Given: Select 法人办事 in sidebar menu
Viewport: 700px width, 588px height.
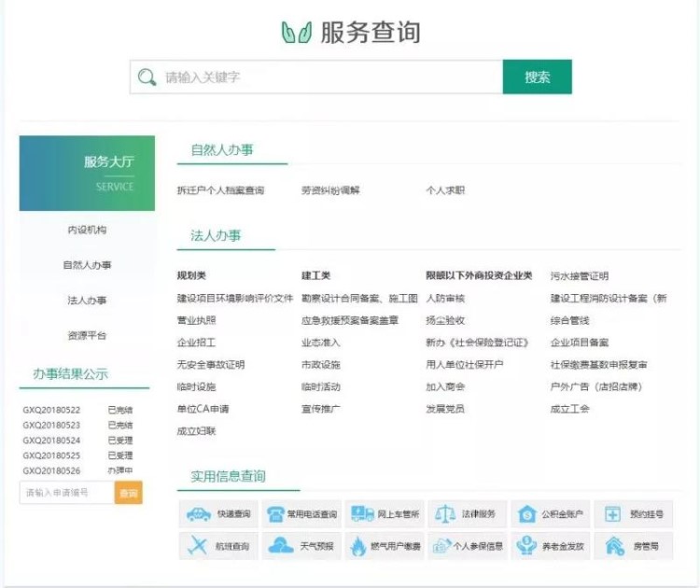Looking at the screenshot, I should coord(87,301).
